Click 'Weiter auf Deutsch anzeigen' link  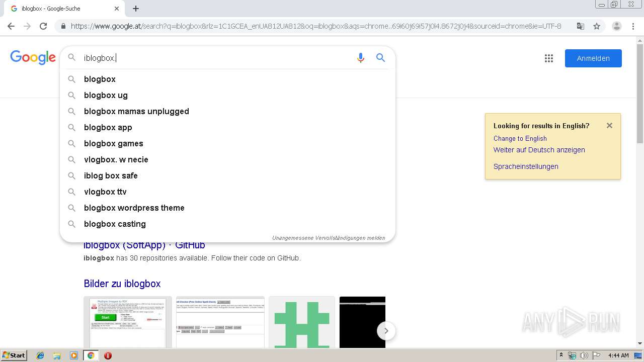pyautogui.click(x=539, y=150)
